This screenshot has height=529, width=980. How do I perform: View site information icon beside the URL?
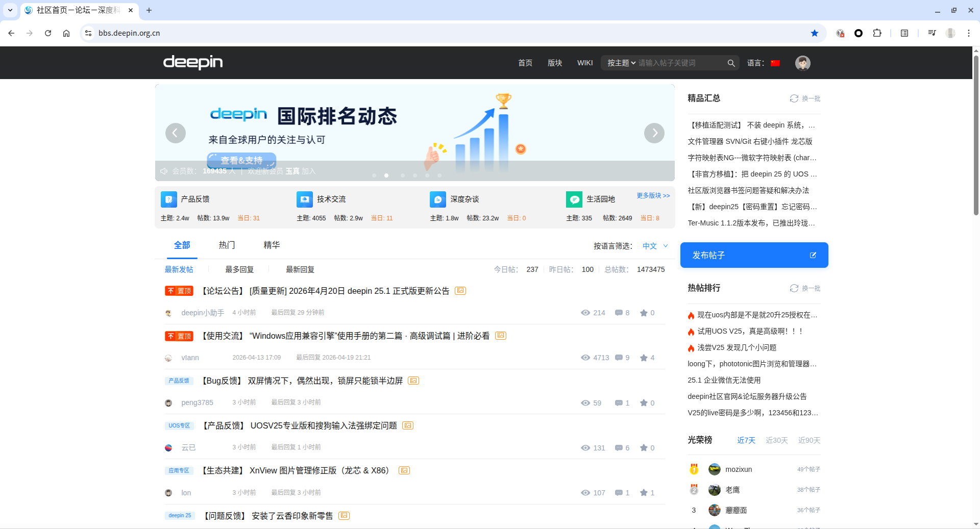(x=88, y=33)
